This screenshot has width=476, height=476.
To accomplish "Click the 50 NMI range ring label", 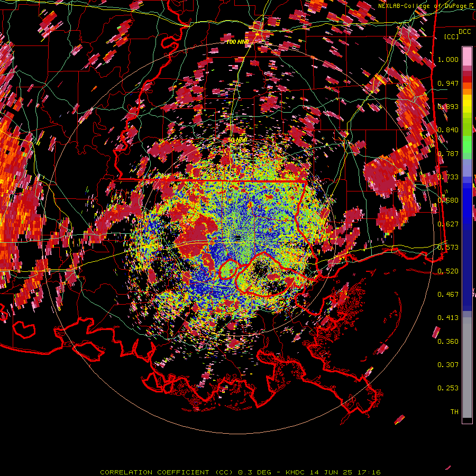I will (237, 140).
